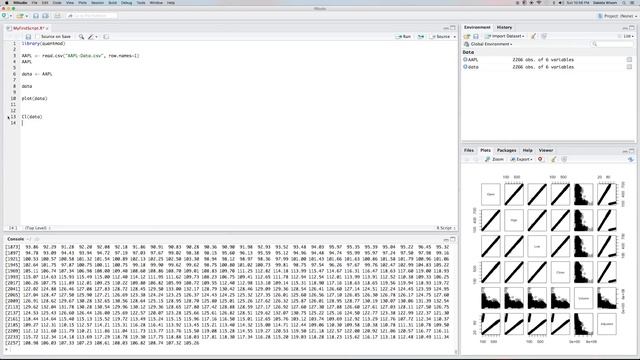The width and height of the screenshot is (640, 360).
Task: Open the Code menu
Action: coord(57,3)
